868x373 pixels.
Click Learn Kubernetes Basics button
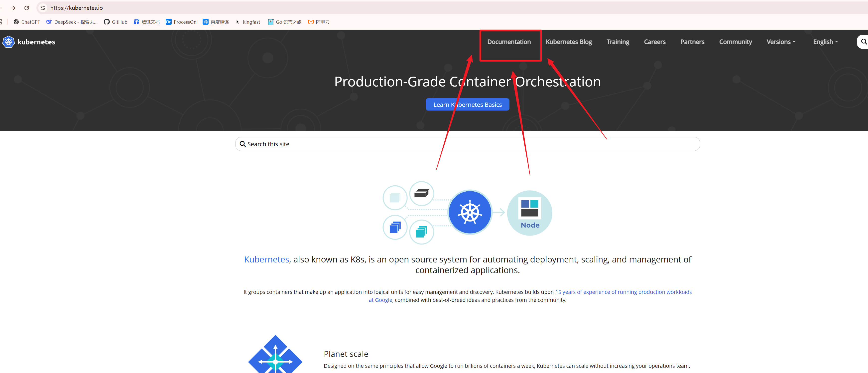[467, 105]
